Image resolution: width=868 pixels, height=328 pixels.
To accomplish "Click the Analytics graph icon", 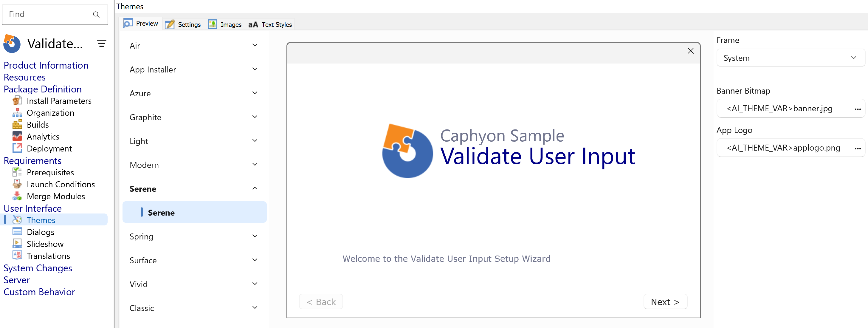I will tap(17, 136).
